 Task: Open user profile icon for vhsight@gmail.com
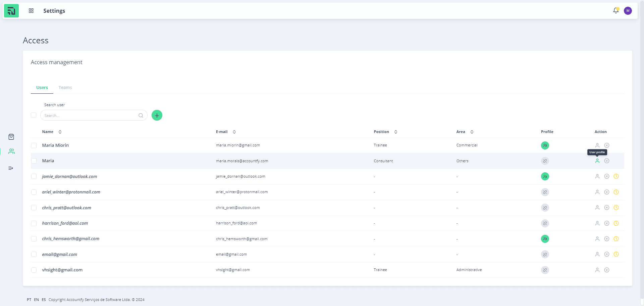click(x=597, y=270)
